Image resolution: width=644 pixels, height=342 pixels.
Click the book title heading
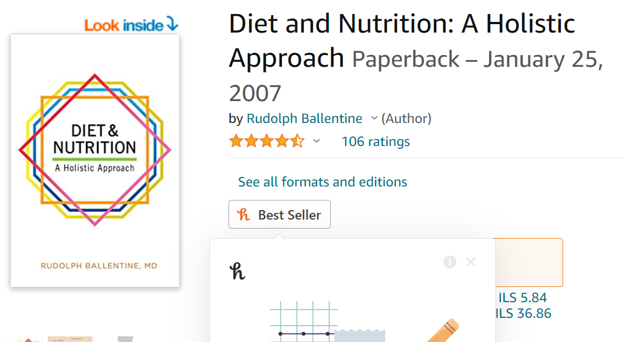point(401,41)
